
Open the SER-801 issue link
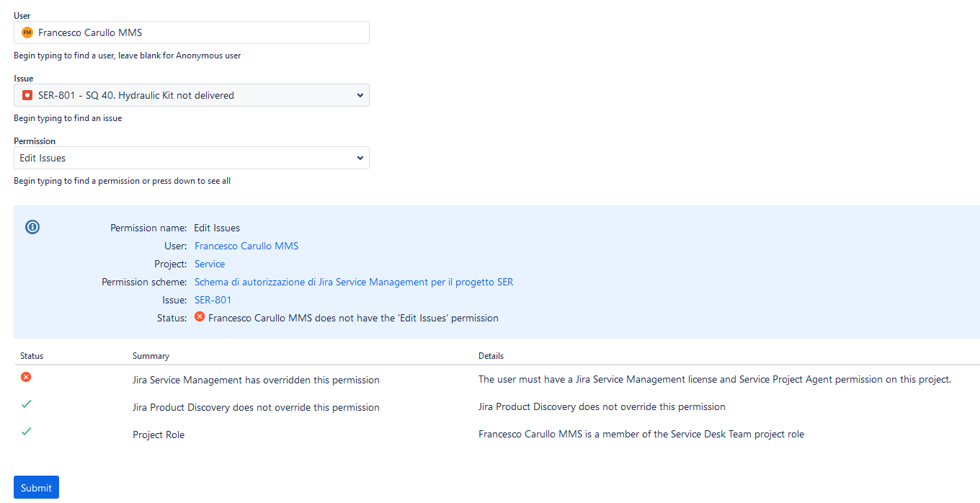click(x=213, y=300)
